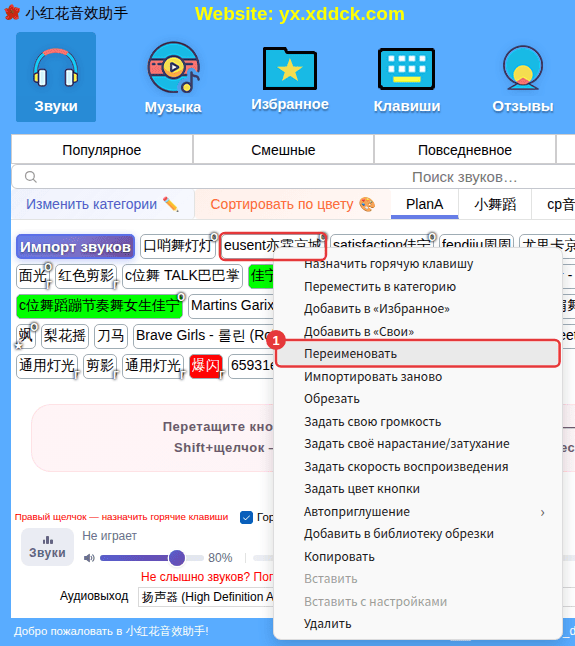Open the Отзывы feedback icon

523,79
